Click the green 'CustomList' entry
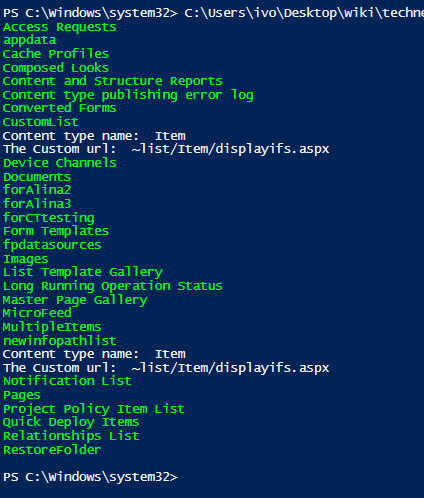Viewport: 424px width, 498px height. coord(41,122)
